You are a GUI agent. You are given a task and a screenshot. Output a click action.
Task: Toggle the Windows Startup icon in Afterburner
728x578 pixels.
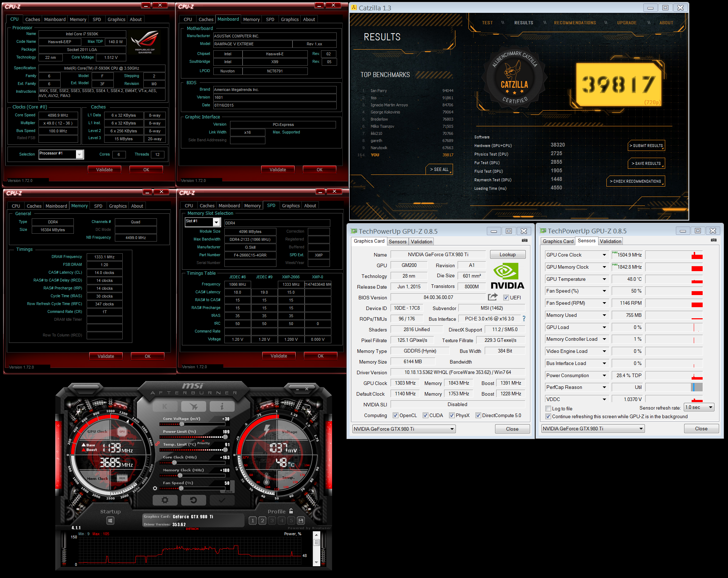point(111,521)
